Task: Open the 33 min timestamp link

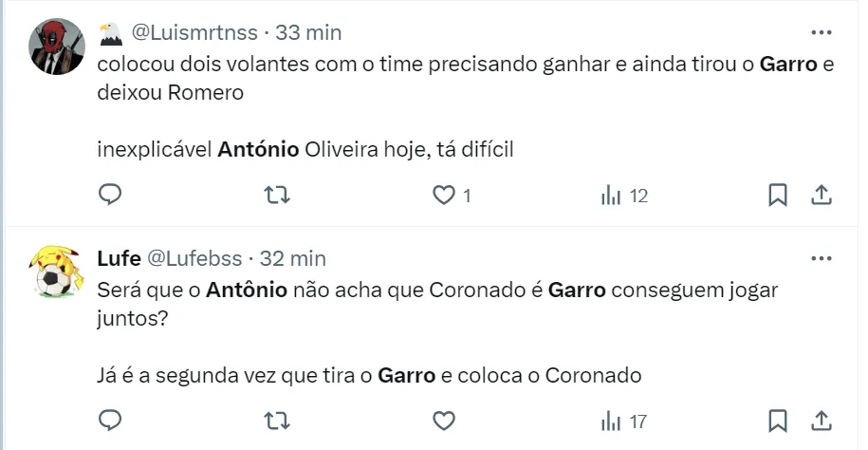Action: (x=308, y=32)
